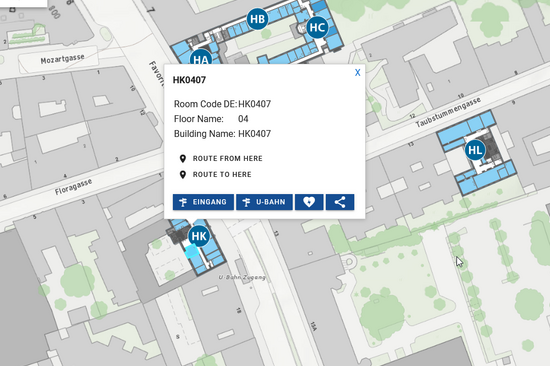This screenshot has height=366, width=550.
Task: Click the Floor Name value 04
Action: tap(243, 119)
